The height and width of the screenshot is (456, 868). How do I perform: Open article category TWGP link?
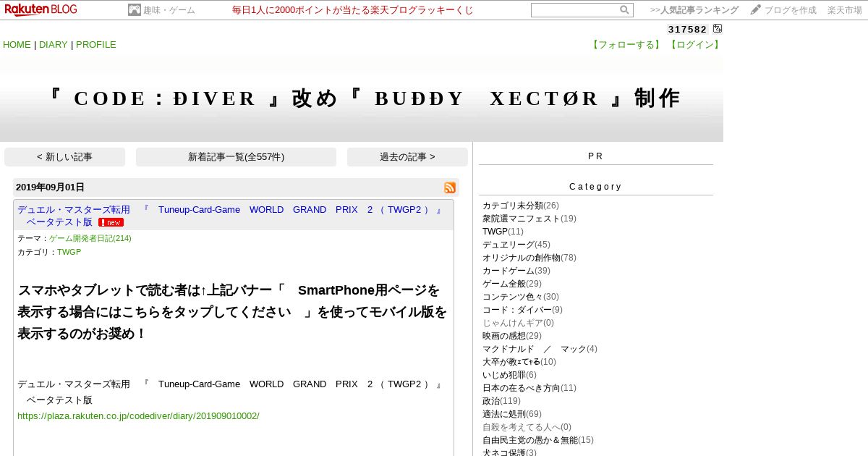pos(69,252)
